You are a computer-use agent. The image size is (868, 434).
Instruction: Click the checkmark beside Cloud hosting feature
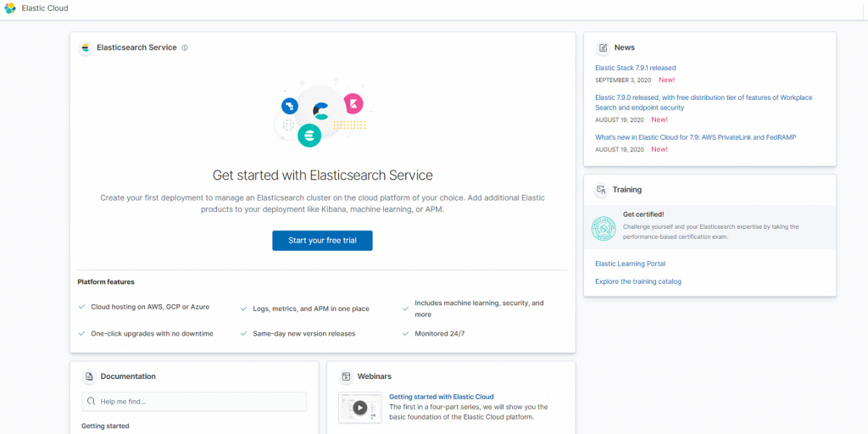[81, 307]
